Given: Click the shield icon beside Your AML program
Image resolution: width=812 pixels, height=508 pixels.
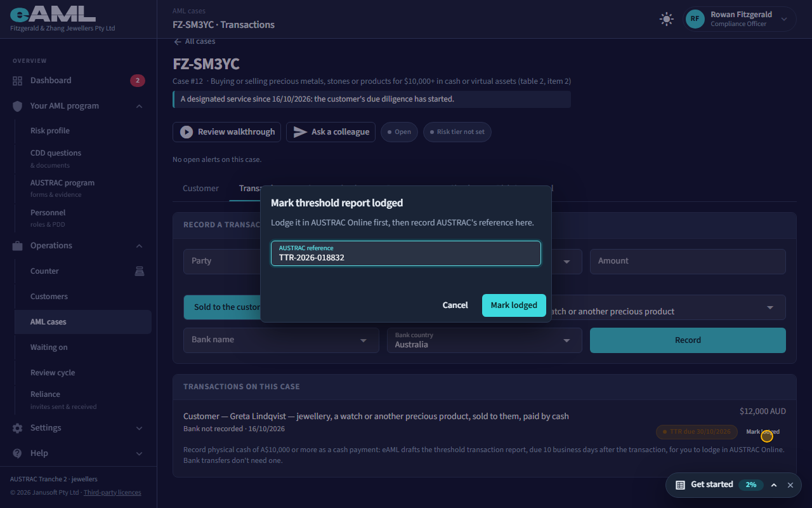Looking at the screenshot, I should tap(17, 106).
